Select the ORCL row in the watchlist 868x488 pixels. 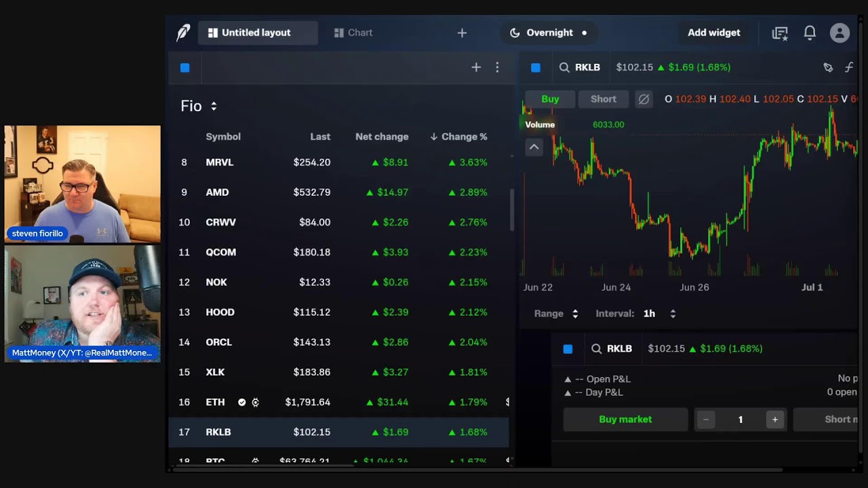coord(338,342)
